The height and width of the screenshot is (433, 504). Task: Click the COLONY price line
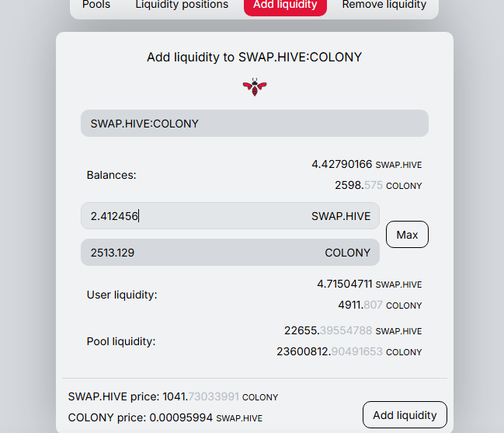point(165,417)
